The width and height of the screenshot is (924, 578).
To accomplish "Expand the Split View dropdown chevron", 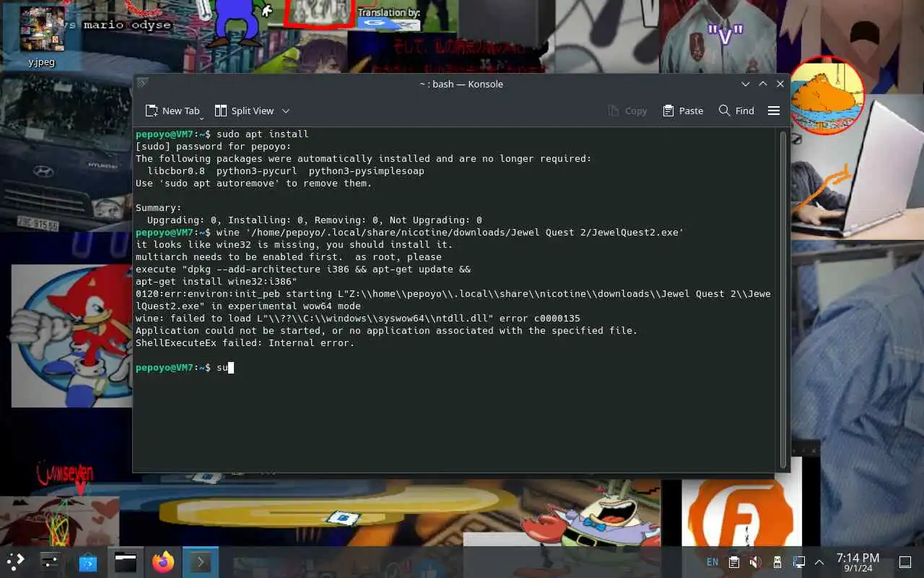I will [x=286, y=111].
